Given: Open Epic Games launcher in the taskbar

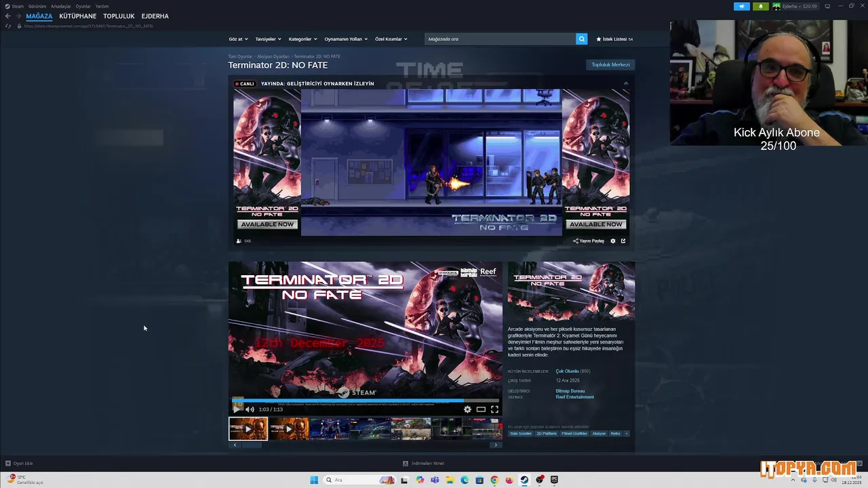Looking at the screenshot, I should (554, 480).
